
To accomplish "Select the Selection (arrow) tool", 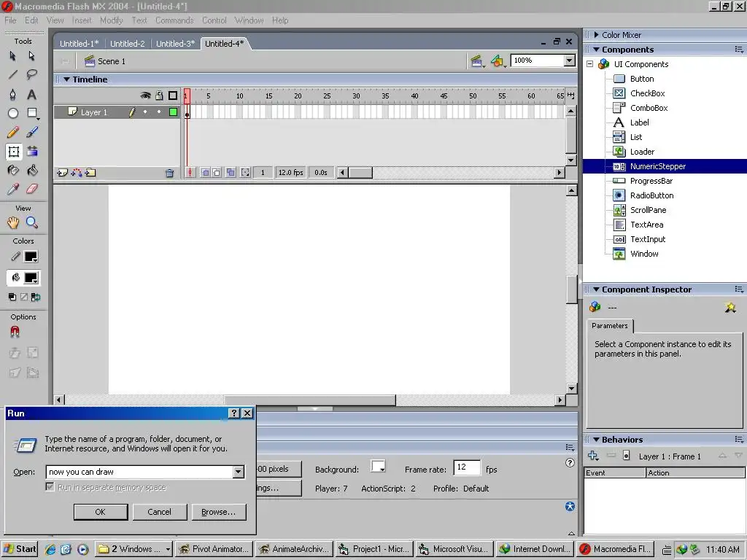I will tap(13, 56).
